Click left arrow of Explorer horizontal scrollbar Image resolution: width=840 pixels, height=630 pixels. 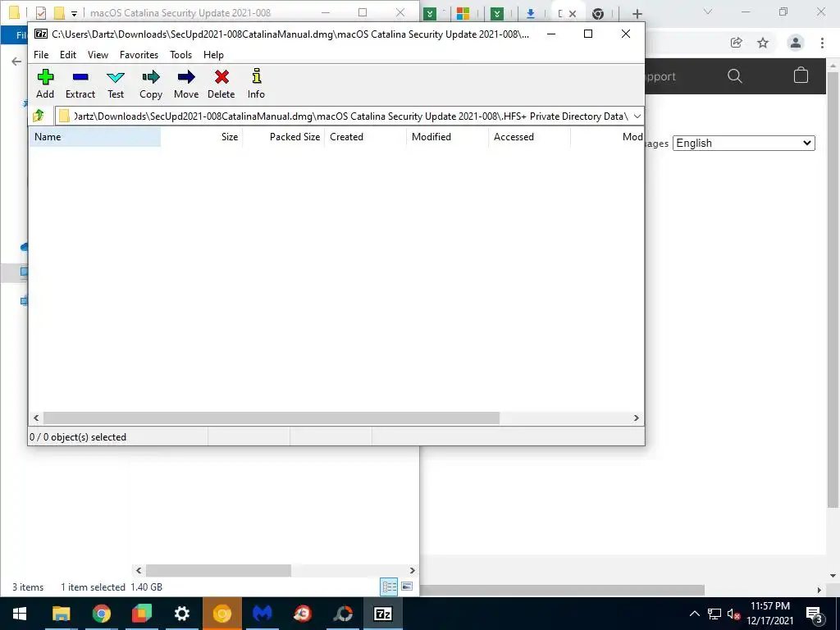point(139,571)
